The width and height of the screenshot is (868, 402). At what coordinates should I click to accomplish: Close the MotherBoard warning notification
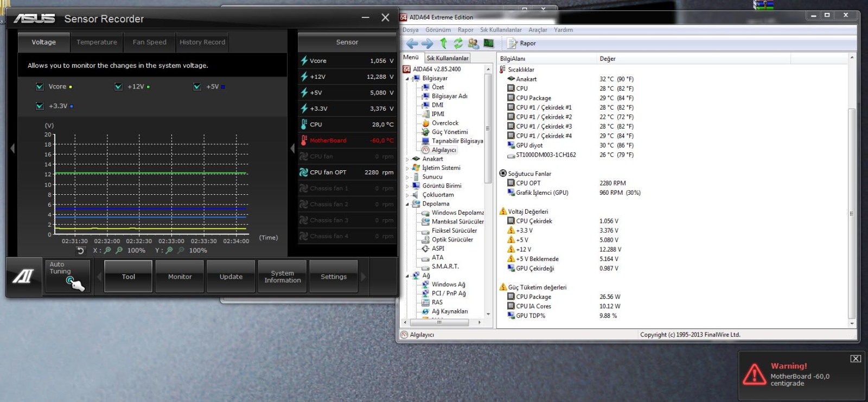(x=856, y=359)
